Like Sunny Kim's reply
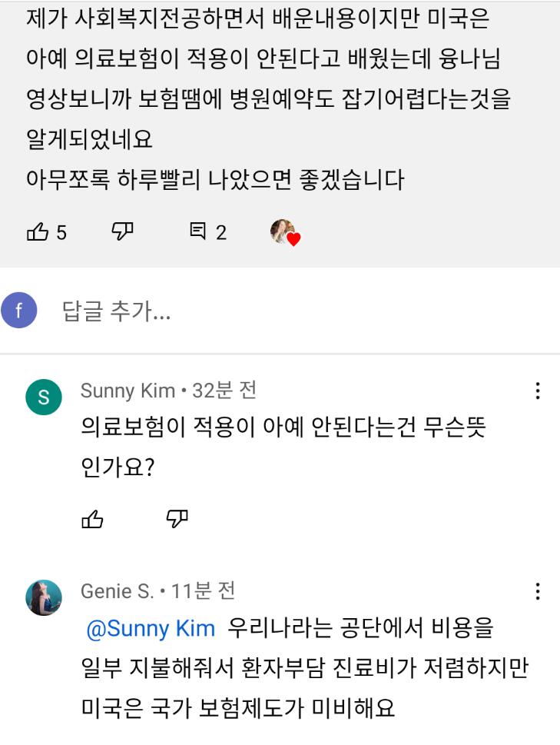560x745 pixels. [x=92, y=521]
